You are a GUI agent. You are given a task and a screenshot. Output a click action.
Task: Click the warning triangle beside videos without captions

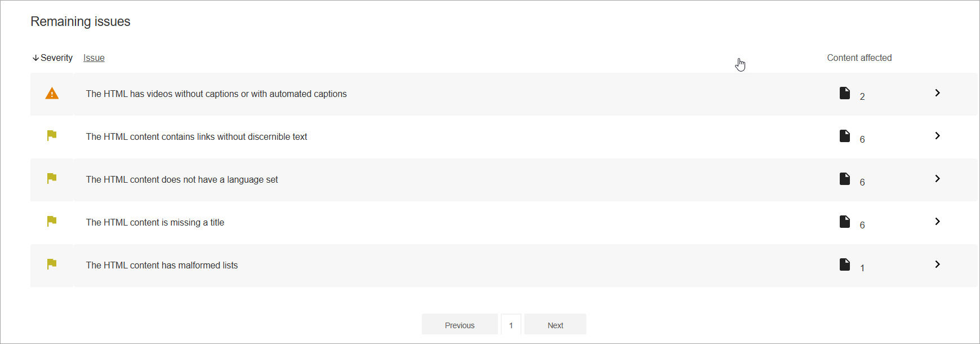(x=51, y=94)
